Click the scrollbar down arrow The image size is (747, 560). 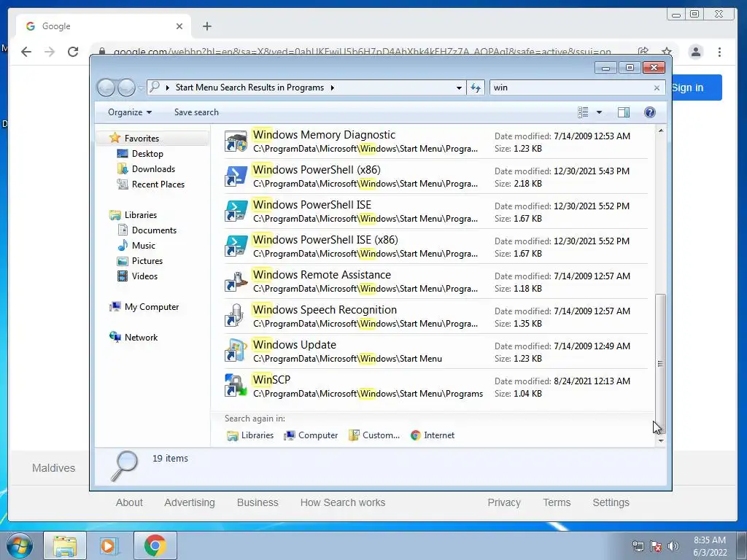661,441
